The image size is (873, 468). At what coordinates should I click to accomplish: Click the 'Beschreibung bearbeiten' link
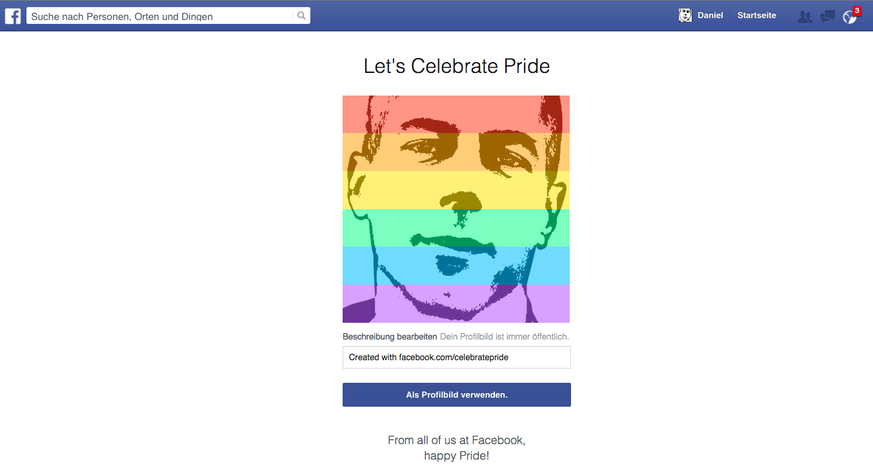click(x=389, y=337)
